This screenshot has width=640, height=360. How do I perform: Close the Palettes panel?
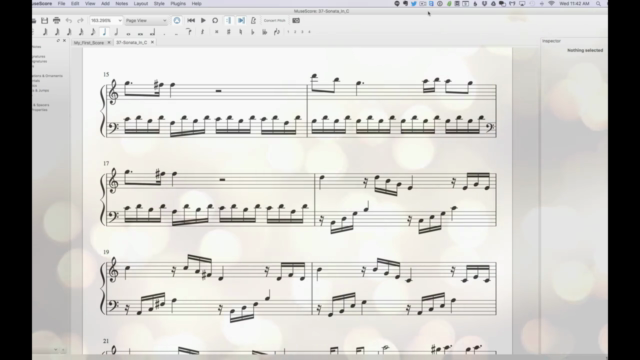pyautogui.click(x=64, y=40)
